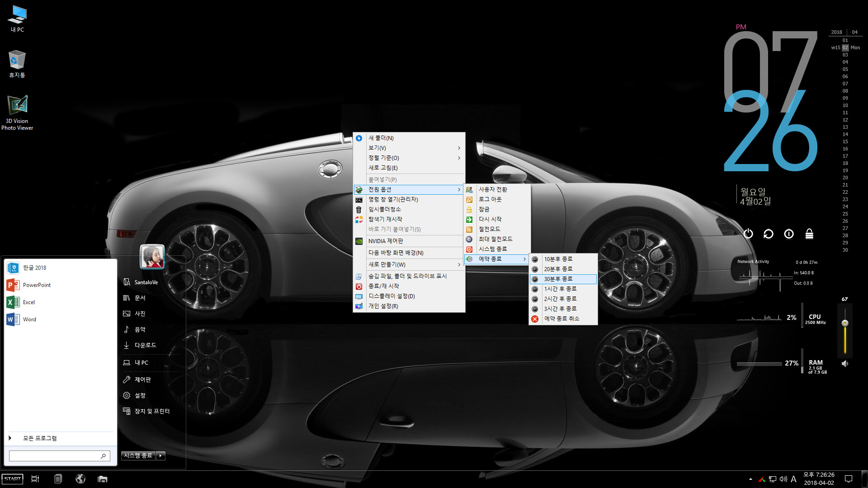This screenshot has width=868, height=488.
Task: Select 다시 시작 restart option
Action: click(x=497, y=220)
